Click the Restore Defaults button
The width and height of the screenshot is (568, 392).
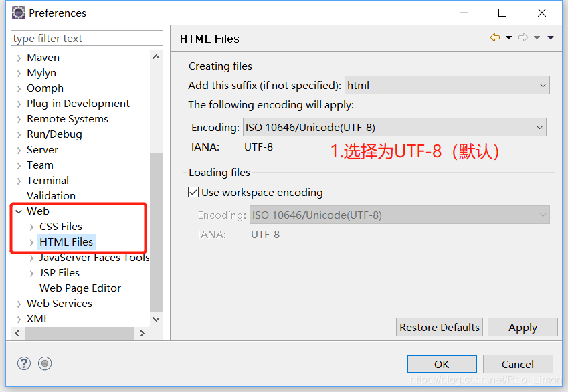coord(440,327)
